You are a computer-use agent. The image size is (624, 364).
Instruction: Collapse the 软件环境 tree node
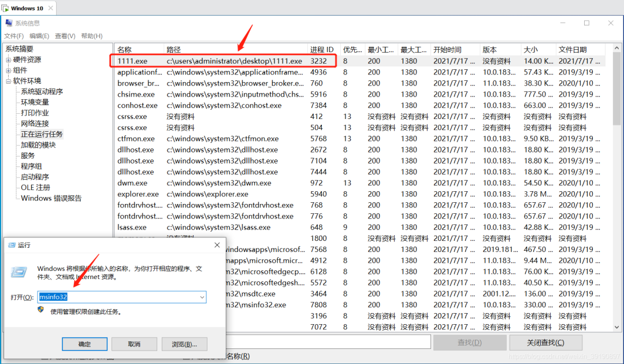[x=8, y=81]
